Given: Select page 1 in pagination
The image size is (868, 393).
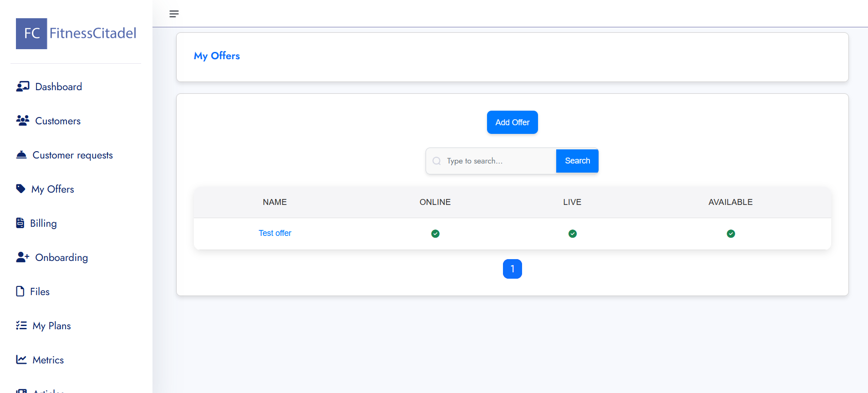Looking at the screenshot, I should [512, 269].
